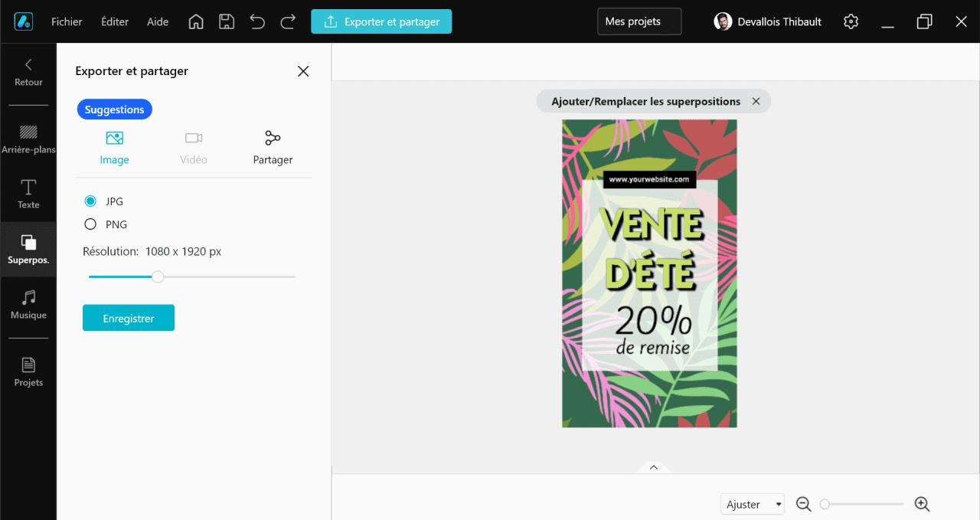Switch to the Vidéo export tab
This screenshot has height=520, width=980.
click(193, 146)
